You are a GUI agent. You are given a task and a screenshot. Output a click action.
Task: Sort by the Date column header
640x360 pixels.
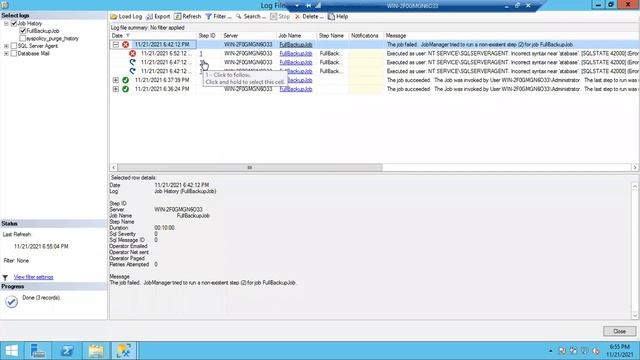tap(153, 36)
